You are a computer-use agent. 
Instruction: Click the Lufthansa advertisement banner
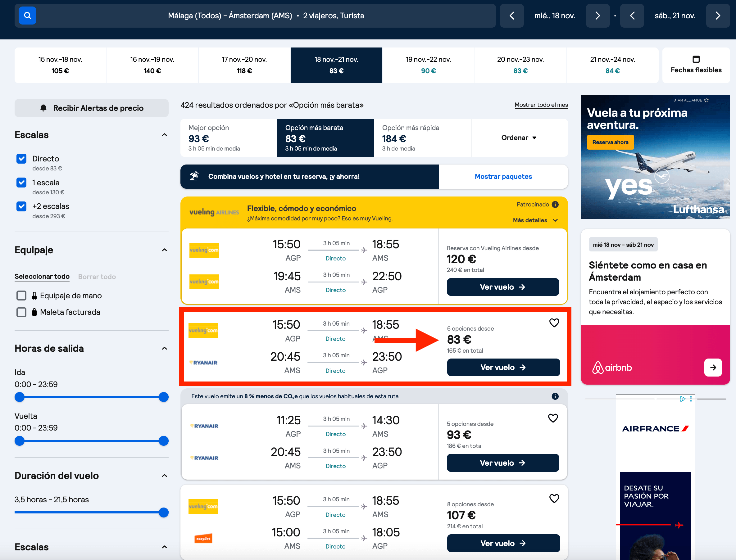click(655, 157)
